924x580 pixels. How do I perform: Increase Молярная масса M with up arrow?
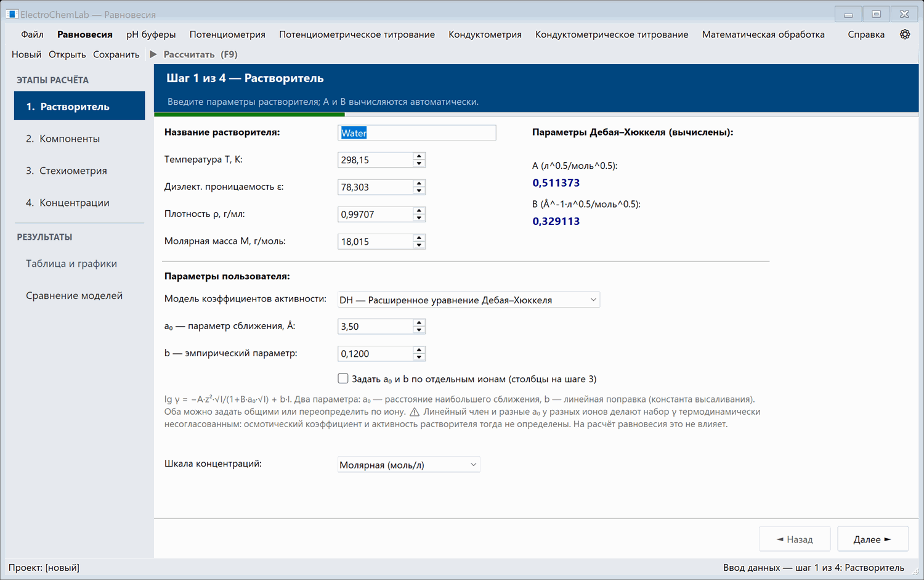(x=419, y=237)
